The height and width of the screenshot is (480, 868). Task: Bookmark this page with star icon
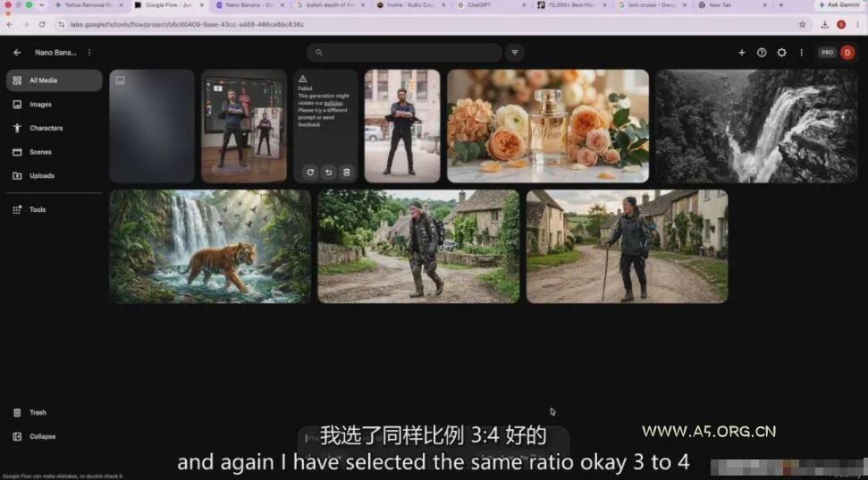coord(802,24)
